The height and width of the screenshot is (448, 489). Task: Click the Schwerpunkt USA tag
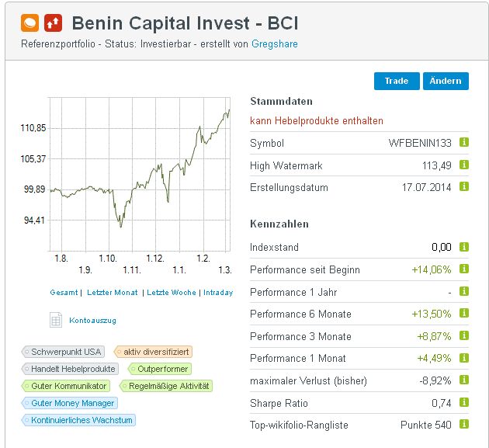tap(65, 352)
